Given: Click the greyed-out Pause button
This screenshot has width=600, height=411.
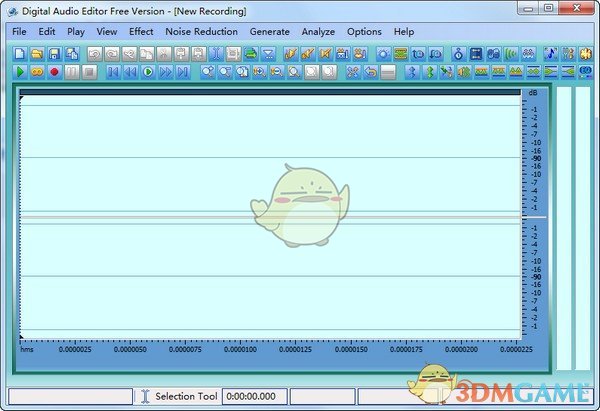Looking at the screenshot, I should pyautogui.click(x=72, y=72).
